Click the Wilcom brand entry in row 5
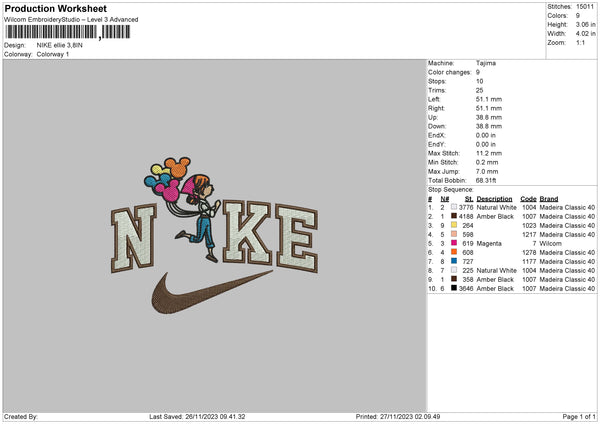Screen dimensions: 600x424 550,243
